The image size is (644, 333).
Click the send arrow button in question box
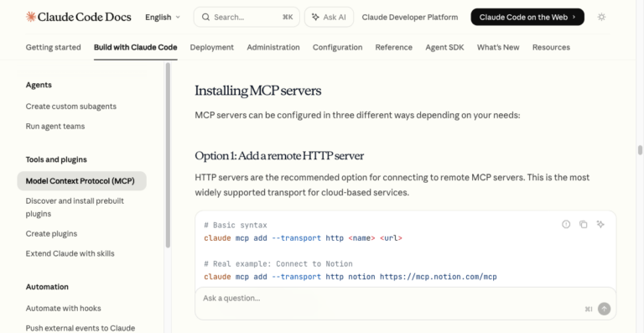[604, 309]
